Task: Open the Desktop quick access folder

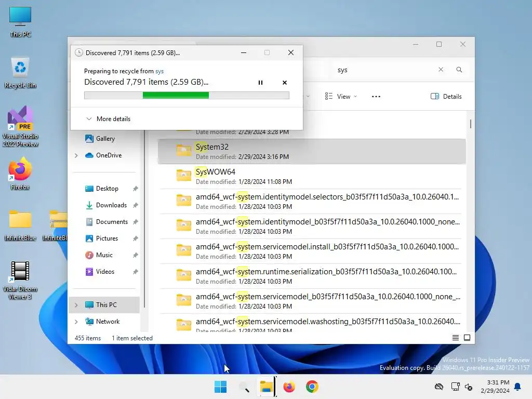Action: coord(107,188)
